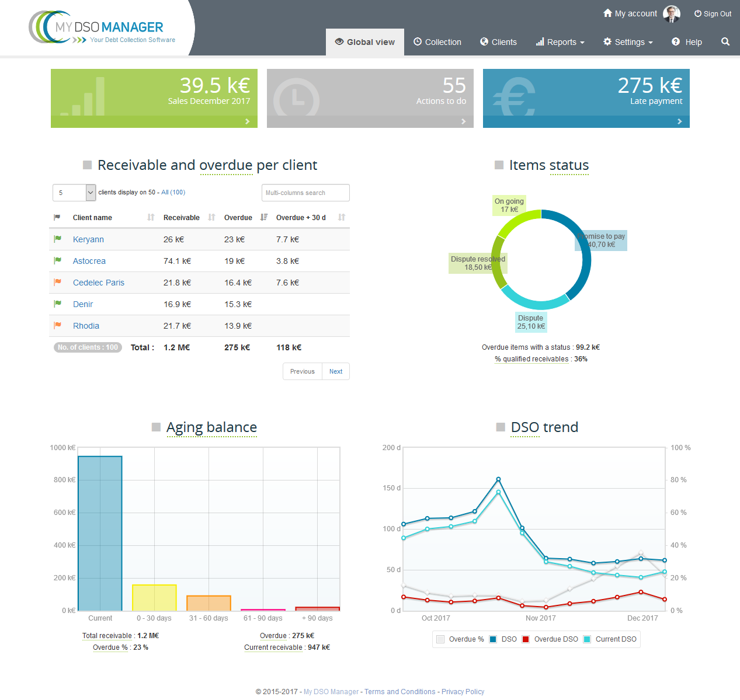
Task: Sort by Overdue + 30 d arrows
Action: point(342,217)
